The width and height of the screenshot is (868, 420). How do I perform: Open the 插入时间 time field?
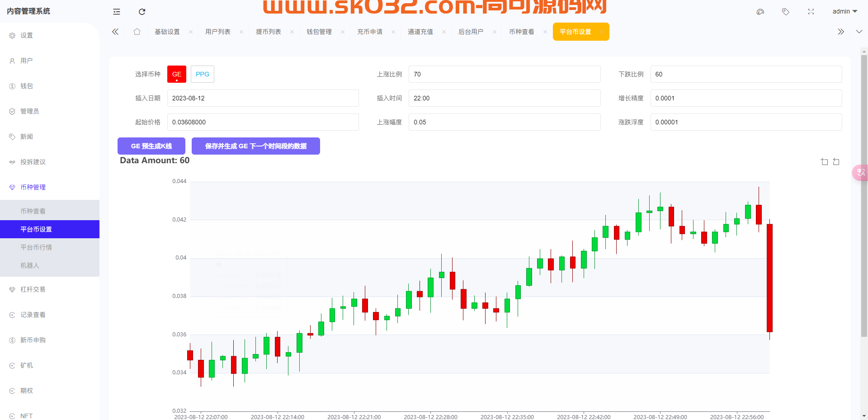[x=505, y=98]
